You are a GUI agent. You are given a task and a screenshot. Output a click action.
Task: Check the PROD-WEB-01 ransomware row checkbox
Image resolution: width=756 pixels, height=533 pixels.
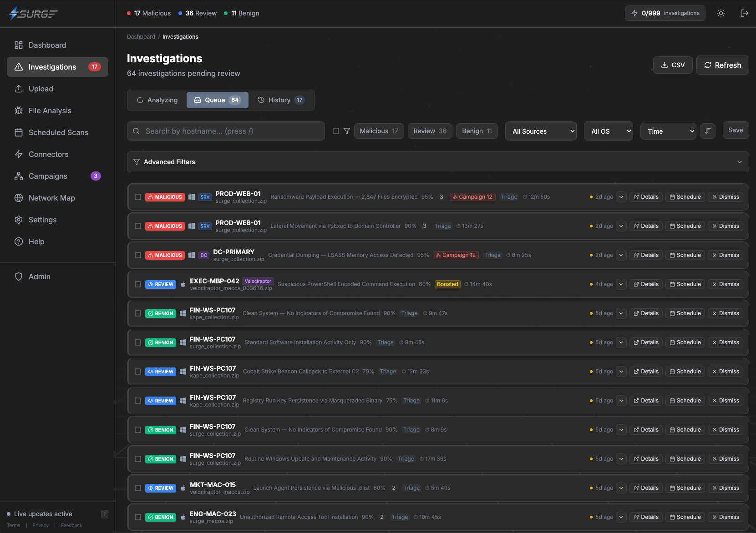[138, 197]
